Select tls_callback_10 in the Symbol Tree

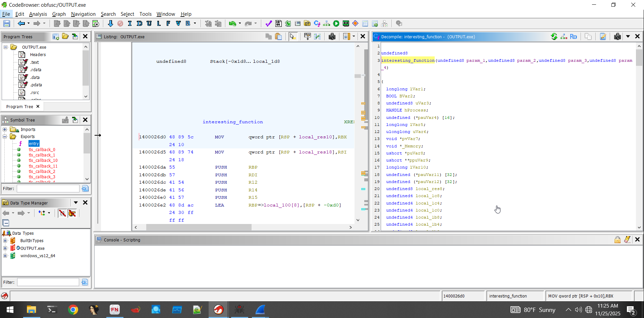pos(43,161)
